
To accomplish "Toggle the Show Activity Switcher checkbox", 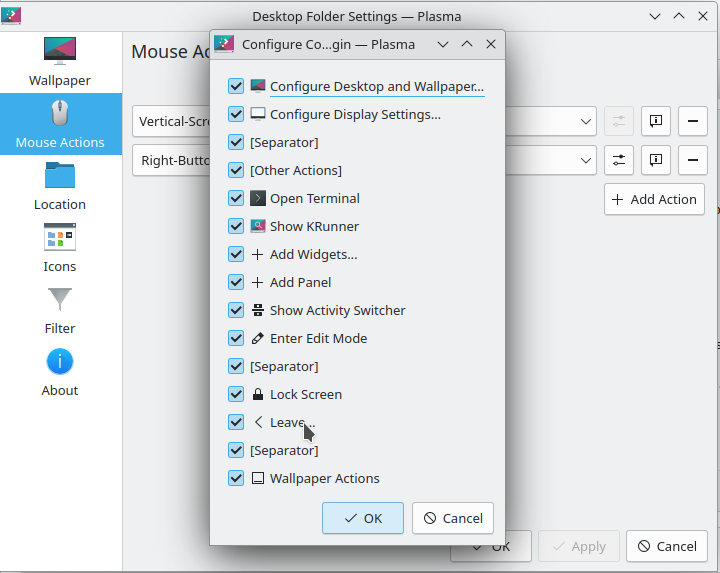I will [236, 310].
